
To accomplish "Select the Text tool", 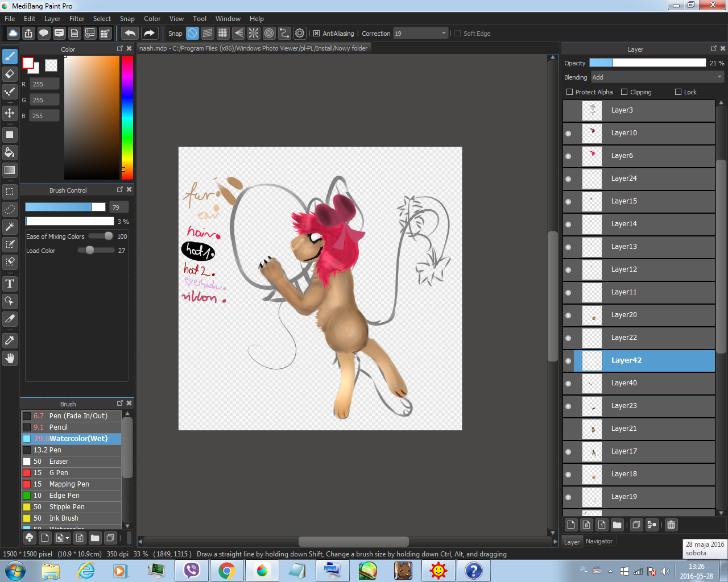I will coord(10,284).
